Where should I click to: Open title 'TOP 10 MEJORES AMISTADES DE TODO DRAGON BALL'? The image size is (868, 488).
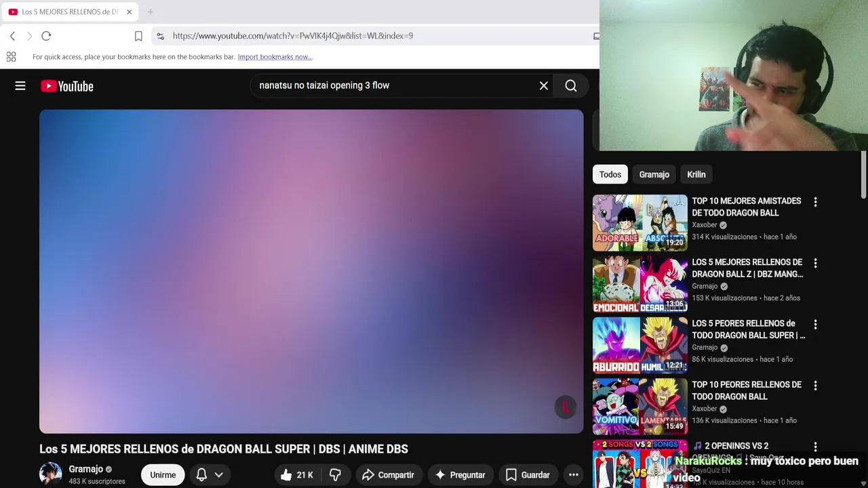(746, 207)
